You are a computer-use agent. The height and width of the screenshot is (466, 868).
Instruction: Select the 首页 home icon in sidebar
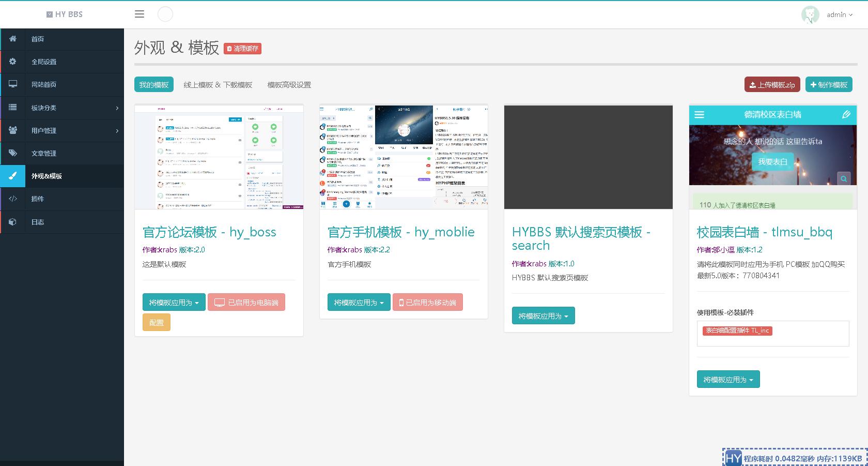(x=13, y=39)
